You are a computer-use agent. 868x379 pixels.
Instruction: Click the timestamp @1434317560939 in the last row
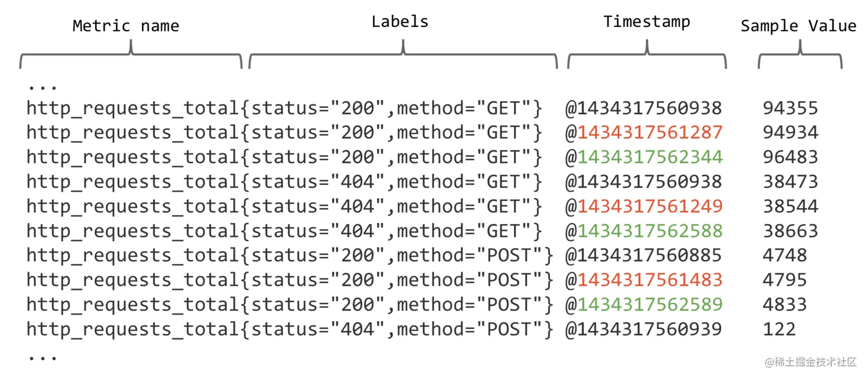644,329
